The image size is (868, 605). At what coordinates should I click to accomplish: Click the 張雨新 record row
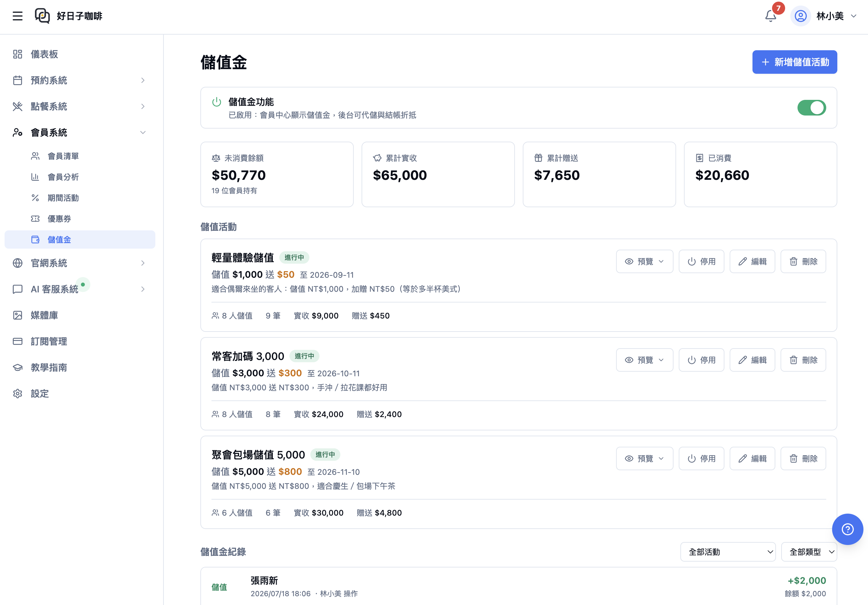519,586
